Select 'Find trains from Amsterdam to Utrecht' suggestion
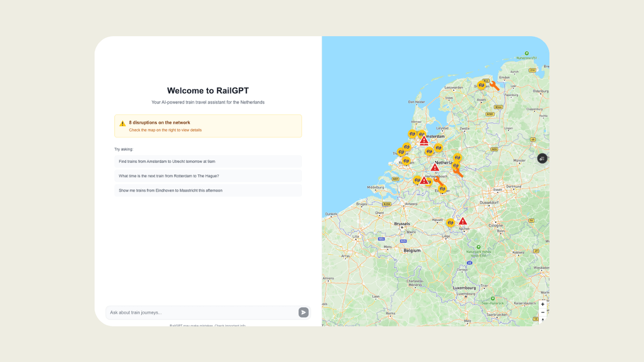The image size is (644, 362). pos(208,161)
